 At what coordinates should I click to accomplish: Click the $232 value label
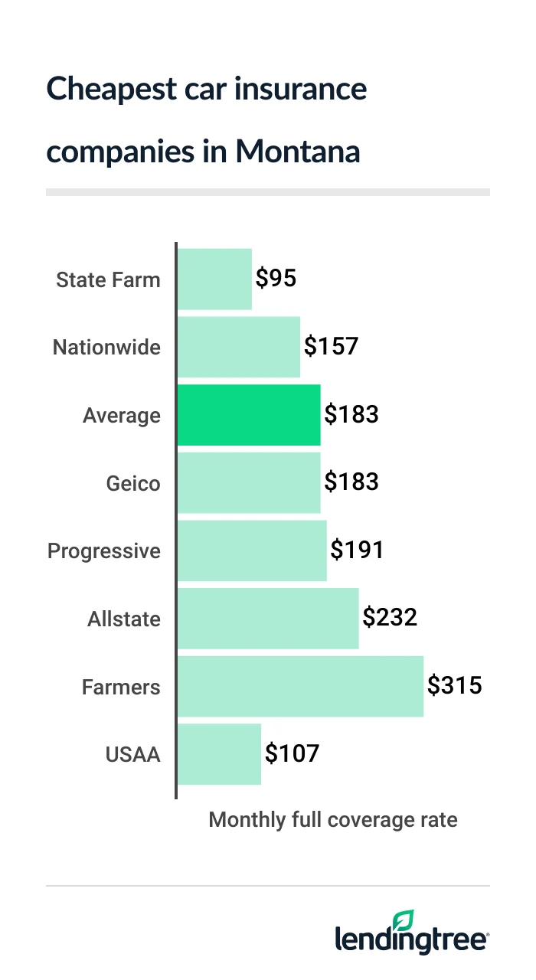[390, 618]
